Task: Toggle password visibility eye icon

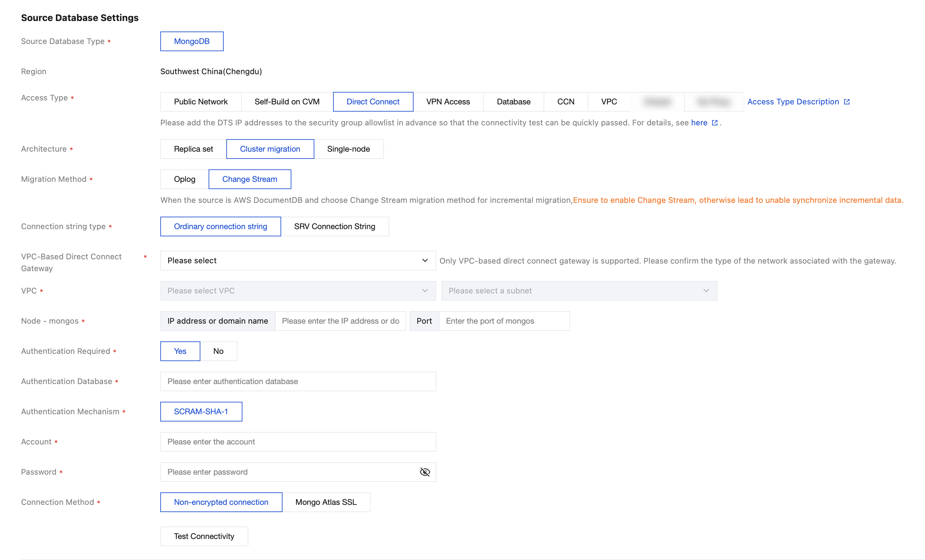Action: coord(425,472)
